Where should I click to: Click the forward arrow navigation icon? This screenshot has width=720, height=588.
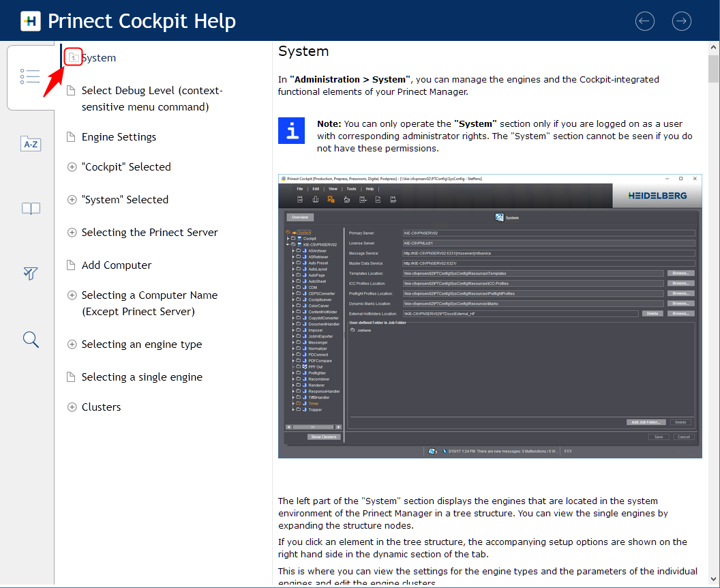(x=681, y=21)
